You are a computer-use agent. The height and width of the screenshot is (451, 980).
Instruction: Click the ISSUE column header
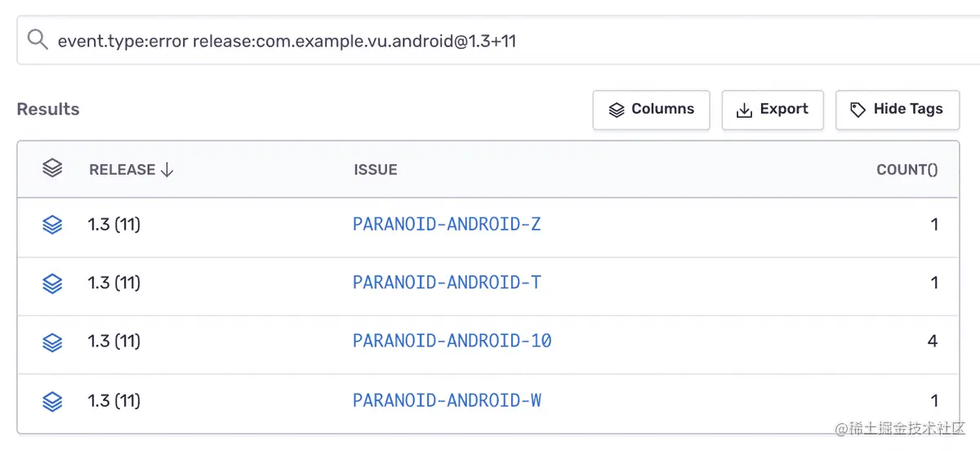375,170
